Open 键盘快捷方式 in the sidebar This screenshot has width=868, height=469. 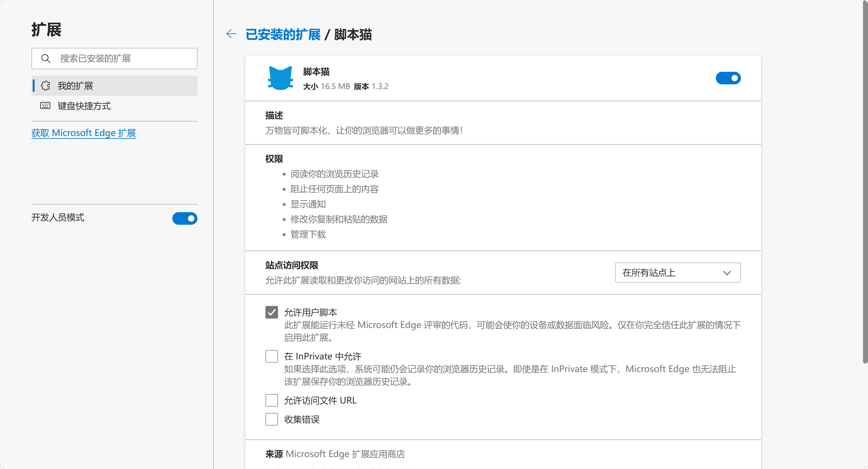coord(84,106)
